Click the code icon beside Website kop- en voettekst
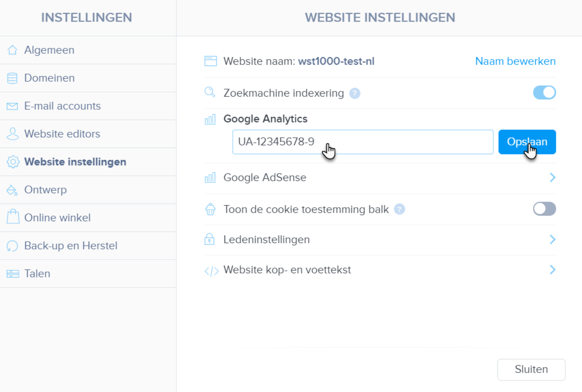 tap(211, 270)
